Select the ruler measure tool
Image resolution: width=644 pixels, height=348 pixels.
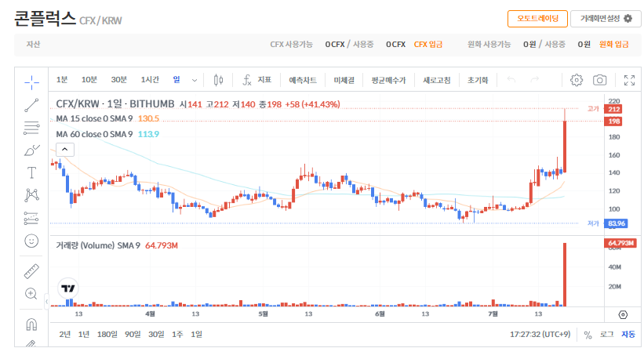point(31,271)
